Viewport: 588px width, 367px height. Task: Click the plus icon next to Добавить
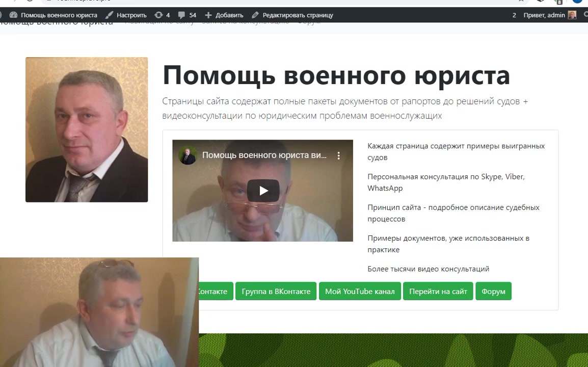pyautogui.click(x=208, y=15)
